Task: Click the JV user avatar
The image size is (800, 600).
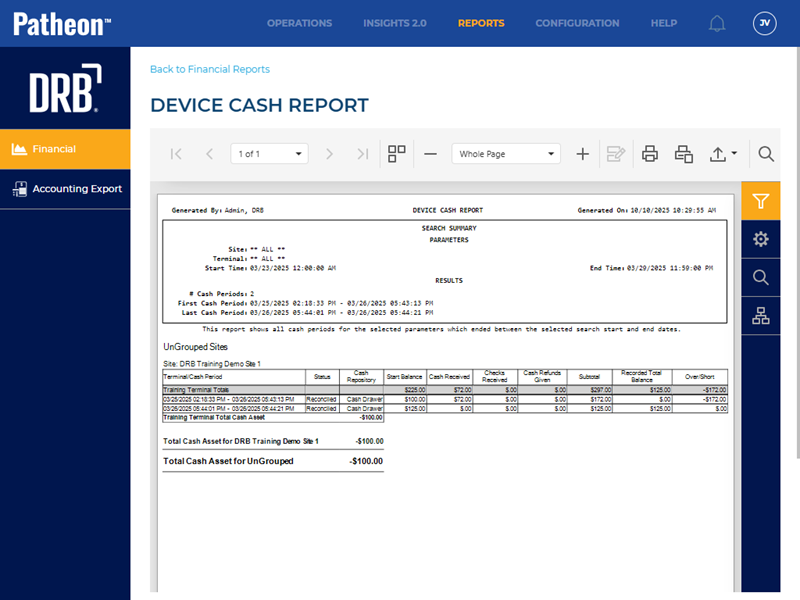Action: (x=764, y=23)
